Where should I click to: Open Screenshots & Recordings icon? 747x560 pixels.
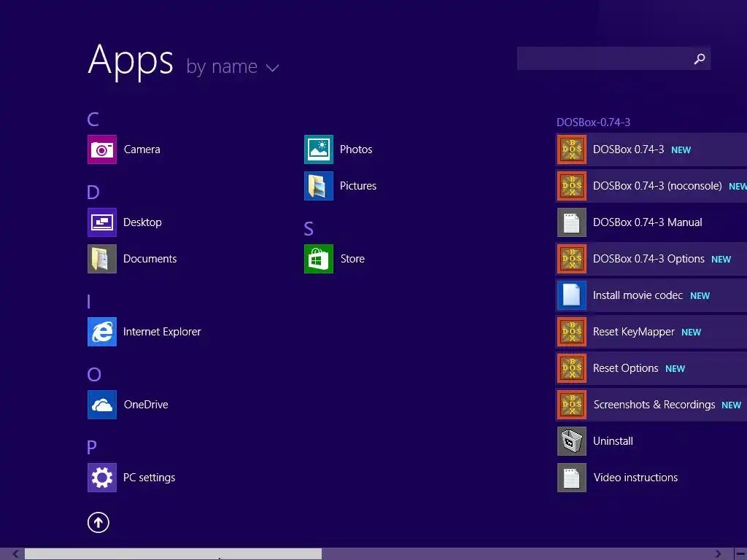tap(572, 405)
